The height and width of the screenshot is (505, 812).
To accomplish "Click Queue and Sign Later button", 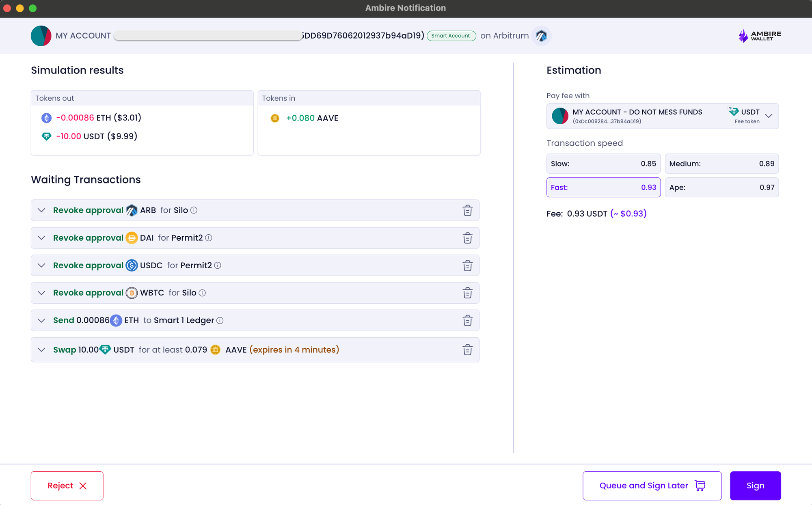I will [x=652, y=486].
